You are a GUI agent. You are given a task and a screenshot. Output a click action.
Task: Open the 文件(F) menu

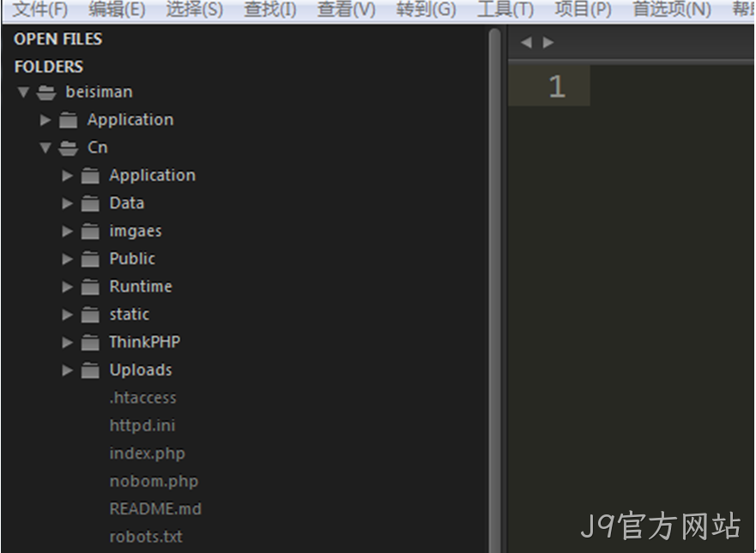39,9
